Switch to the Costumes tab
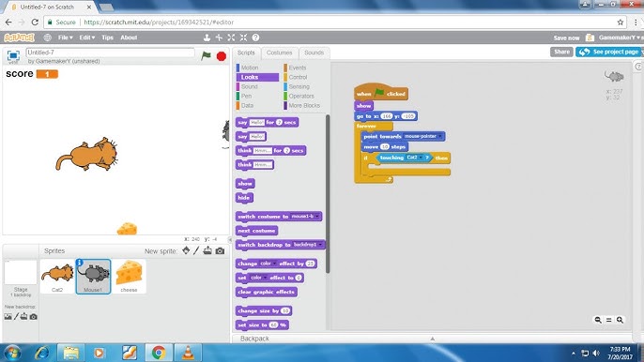The width and height of the screenshot is (644, 362). (x=280, y=53)
